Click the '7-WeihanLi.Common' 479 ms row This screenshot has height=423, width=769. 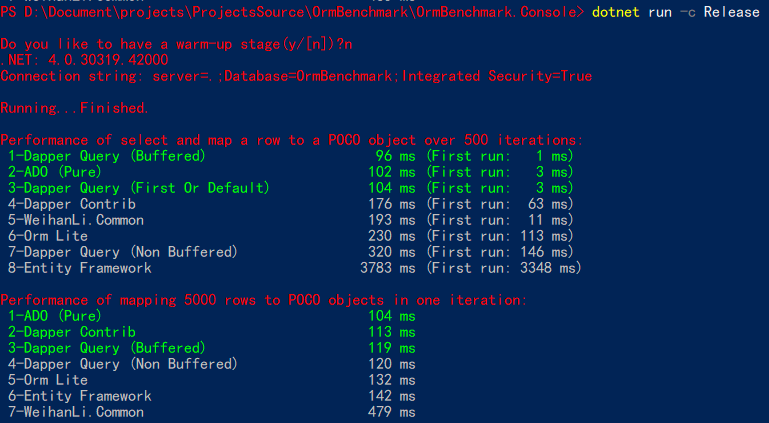211,412
